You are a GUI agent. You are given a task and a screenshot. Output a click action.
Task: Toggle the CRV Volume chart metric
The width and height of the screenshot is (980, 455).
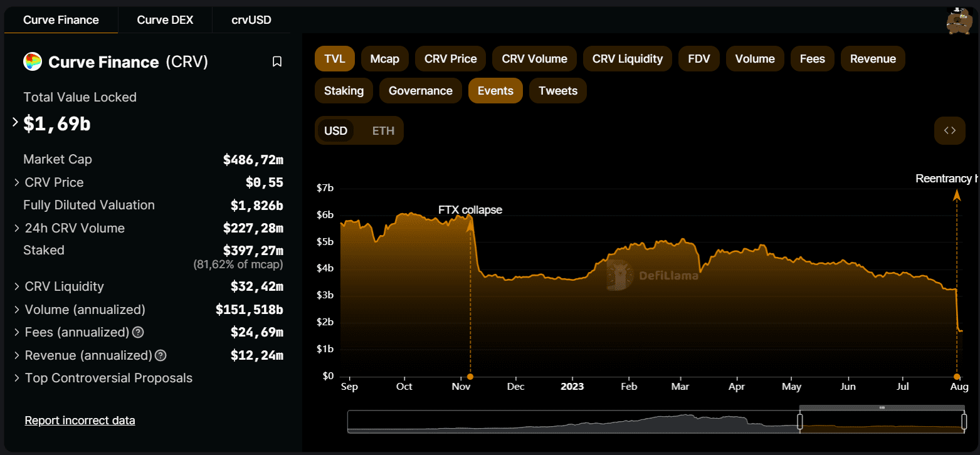point(535,59)
